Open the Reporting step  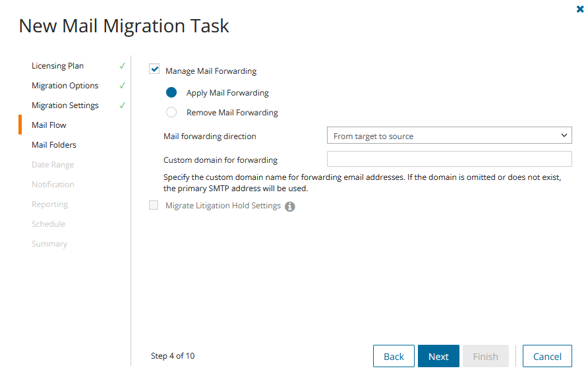pos(49,204)
